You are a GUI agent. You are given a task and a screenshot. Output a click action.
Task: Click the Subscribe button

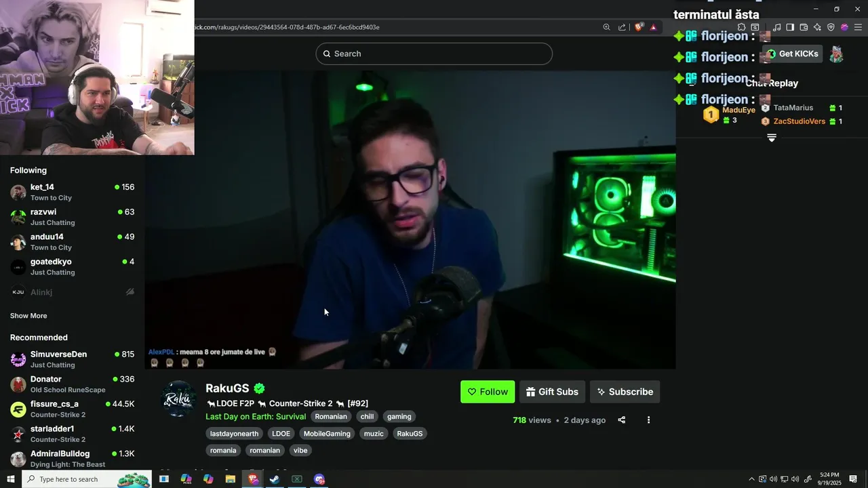(625, 392)
